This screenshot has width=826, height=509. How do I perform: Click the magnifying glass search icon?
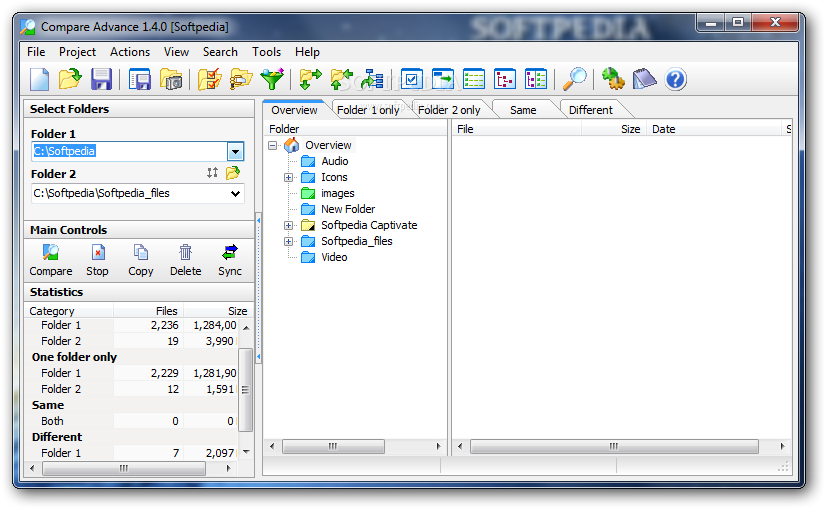574,80
